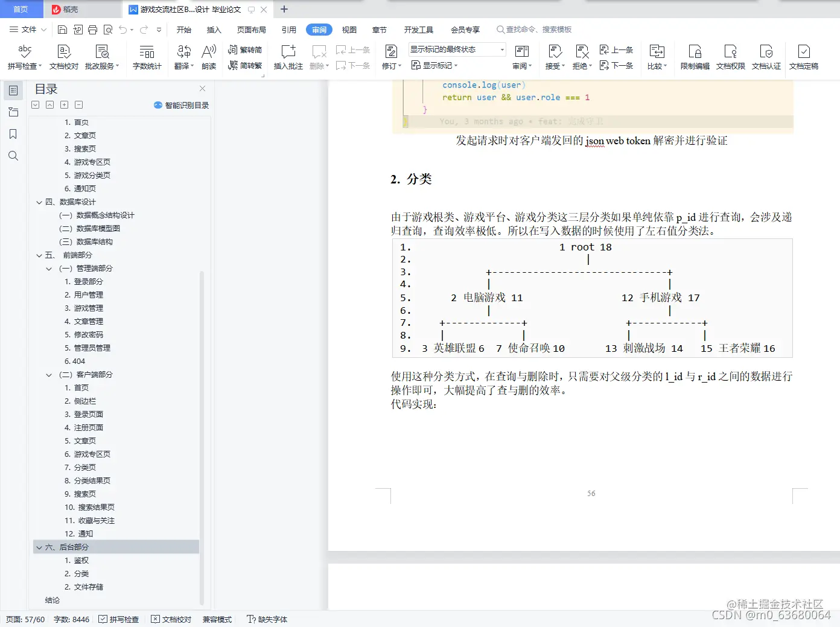Toggle 文档校对 in the status bar
Screen dimensions: 840x627
point(171,619)
